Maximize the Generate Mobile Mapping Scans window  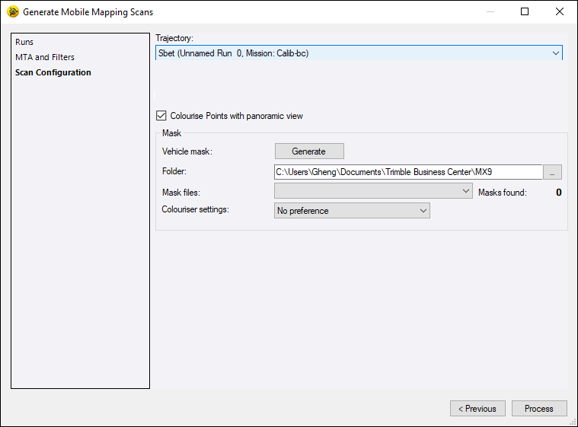pos(525,12)
